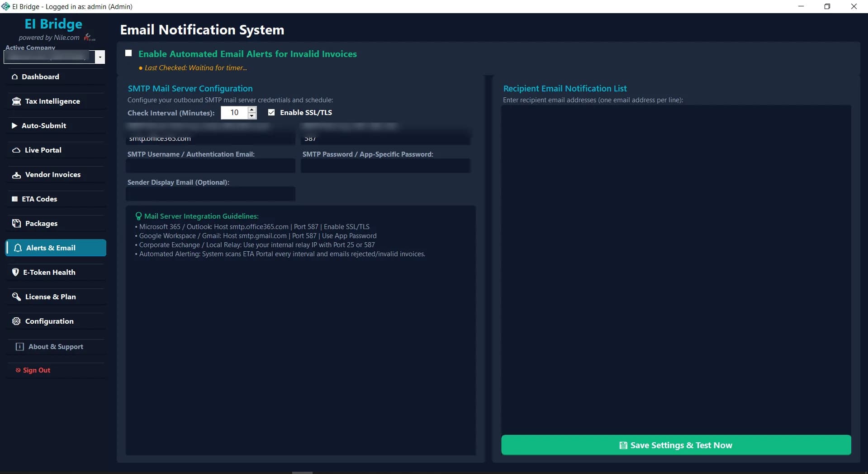Click the "Recipient Email Notification List" heading
This screenshot has width=868, height=474.
coord(565,89)
